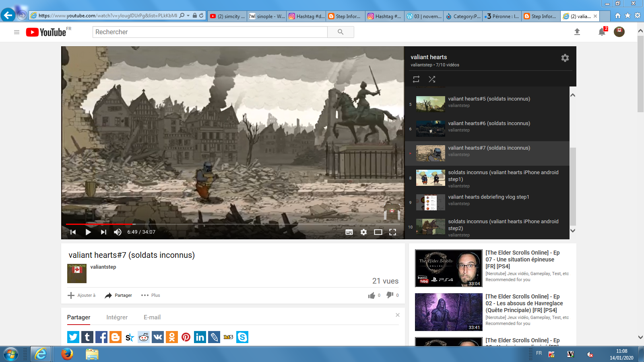
Task: Switch to the sinople browser tab
Action: (x=267, y=16)
